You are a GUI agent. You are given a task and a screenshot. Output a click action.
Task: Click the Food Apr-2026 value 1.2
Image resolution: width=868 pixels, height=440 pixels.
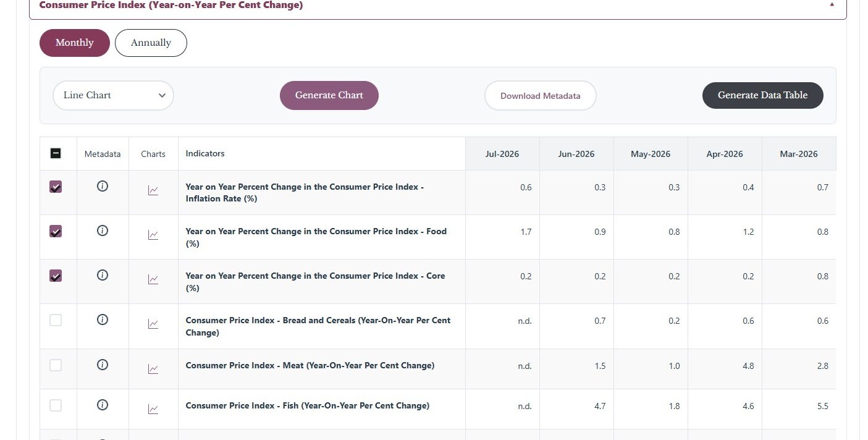[748, 232]
